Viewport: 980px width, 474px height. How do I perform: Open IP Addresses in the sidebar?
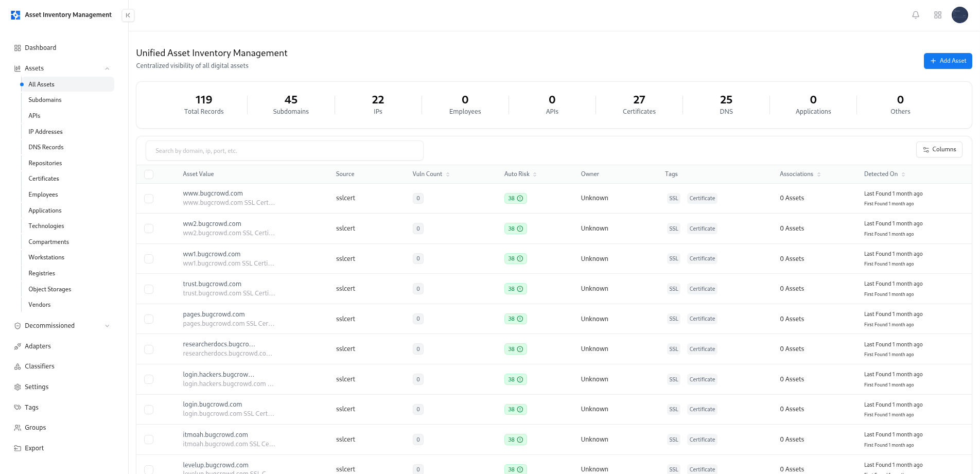coord(45,132)
